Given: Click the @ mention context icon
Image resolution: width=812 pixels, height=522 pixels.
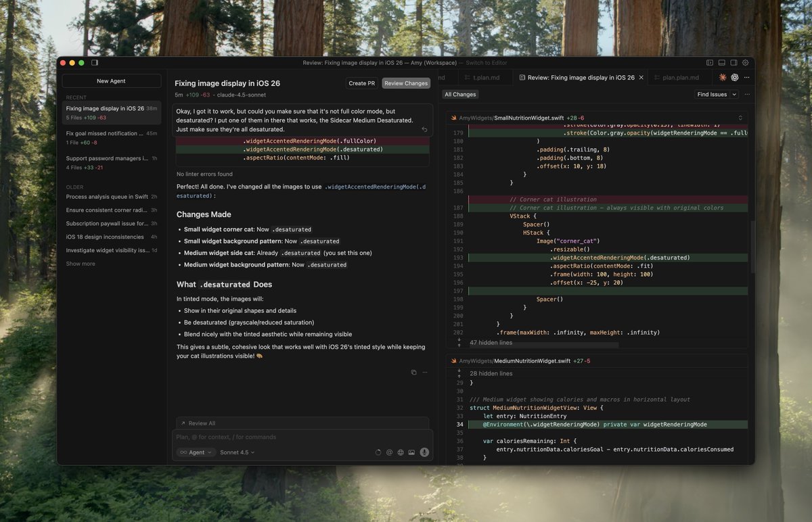Looking at the screenshot, I should [389, 452].
